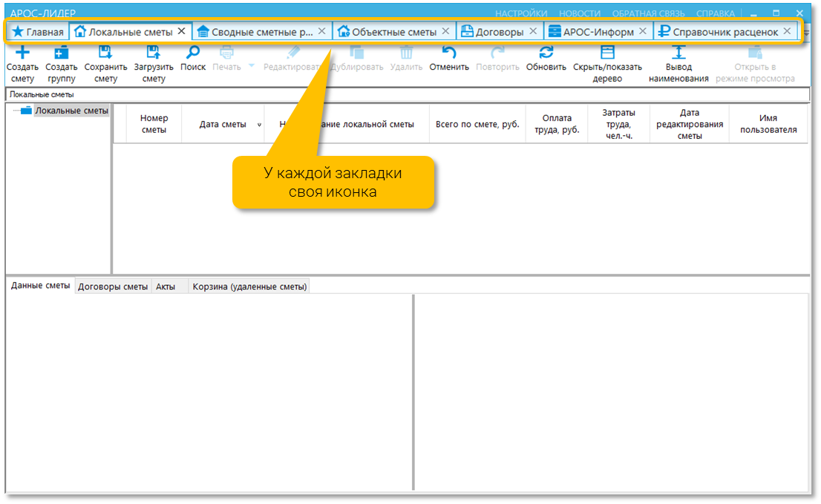Image resolution: width=821 pixels, height=504 pixels.
Task: Switch to Главная tab
Action: click(x=38, y=32)
